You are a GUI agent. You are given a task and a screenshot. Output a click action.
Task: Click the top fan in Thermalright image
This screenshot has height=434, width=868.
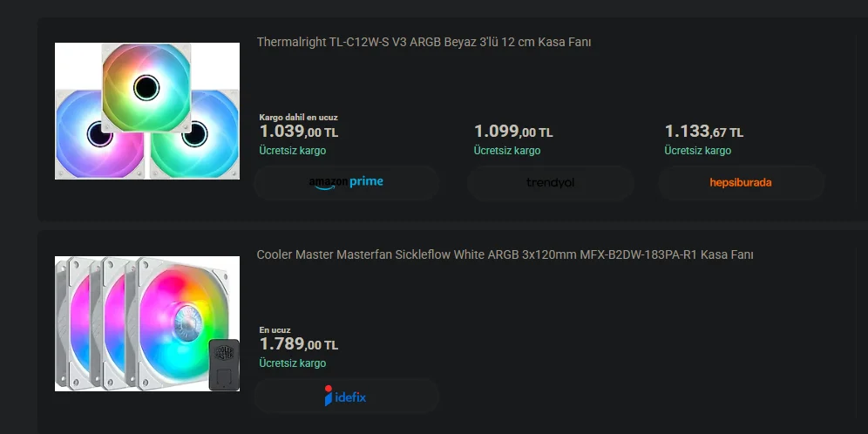tap(146, 85)
